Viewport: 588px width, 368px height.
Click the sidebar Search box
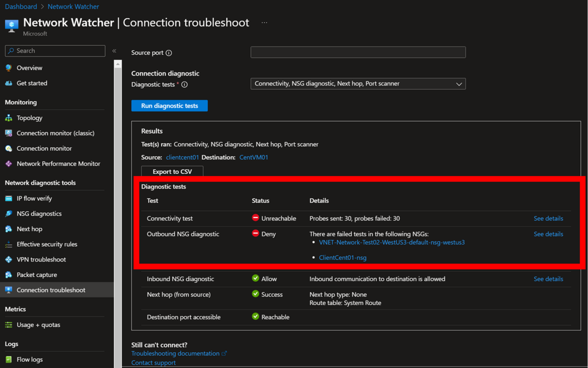55,51
